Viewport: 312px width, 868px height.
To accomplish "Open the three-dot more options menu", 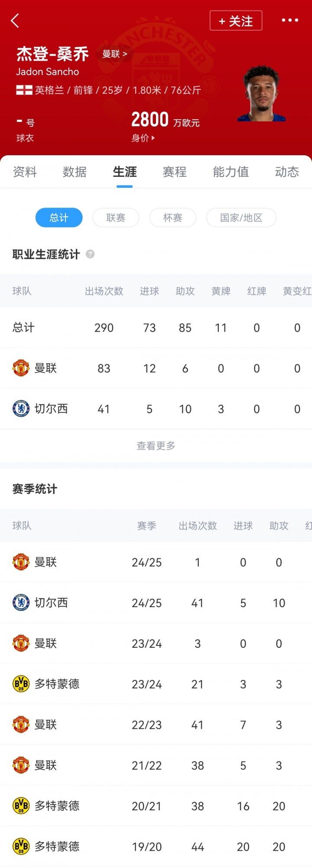I will [x=290, y=20].
